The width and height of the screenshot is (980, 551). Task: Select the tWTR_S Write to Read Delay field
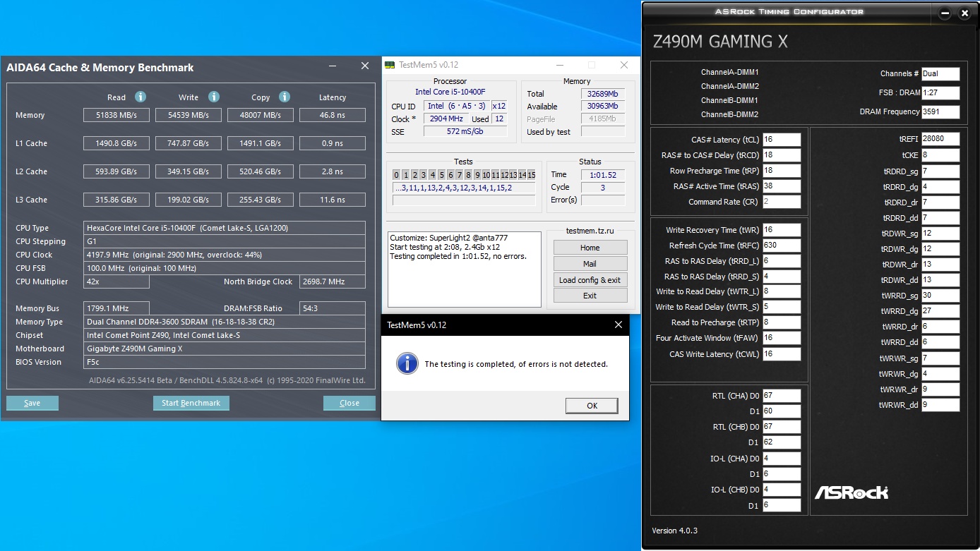pos(782,307)
